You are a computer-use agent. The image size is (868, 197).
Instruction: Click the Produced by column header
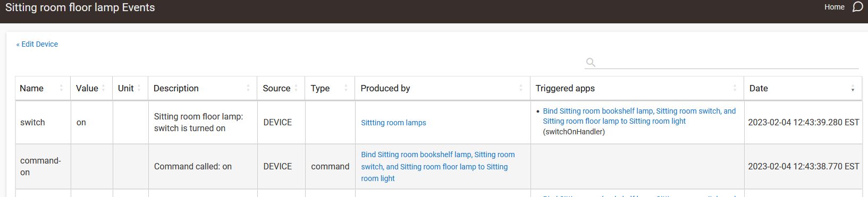(442, 88)
